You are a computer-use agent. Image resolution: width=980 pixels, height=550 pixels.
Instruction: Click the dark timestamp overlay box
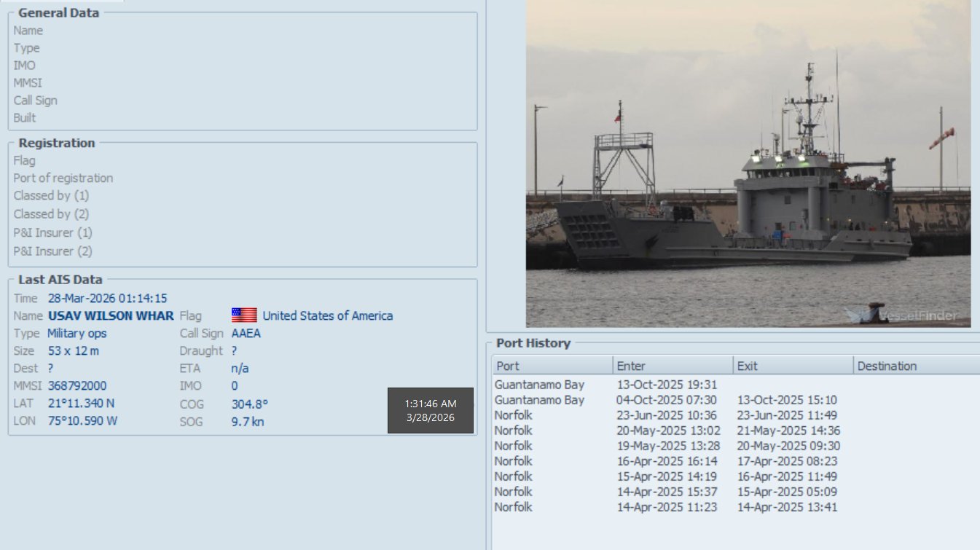[x=430, y=410]
